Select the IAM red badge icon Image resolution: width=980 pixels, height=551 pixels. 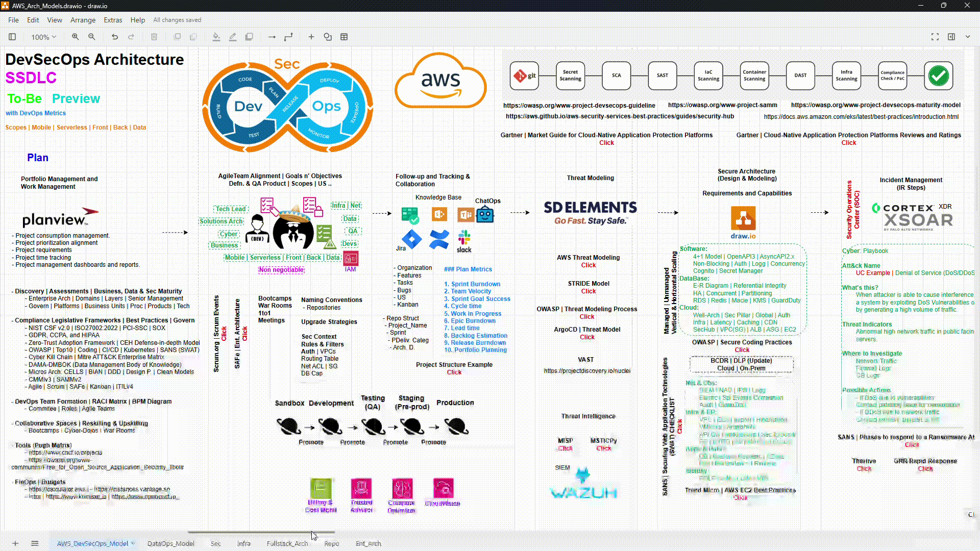tap(351, 258)
